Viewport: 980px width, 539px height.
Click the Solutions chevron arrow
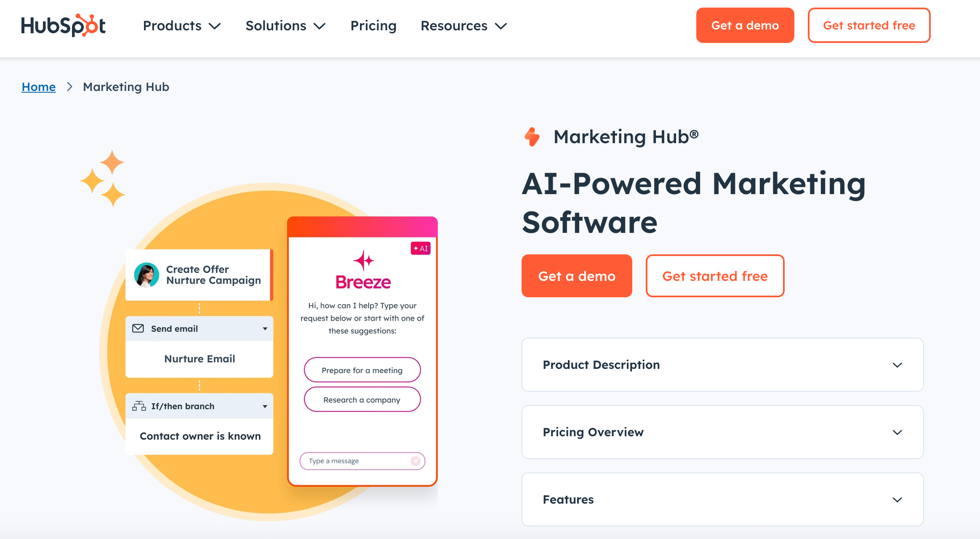320,26
